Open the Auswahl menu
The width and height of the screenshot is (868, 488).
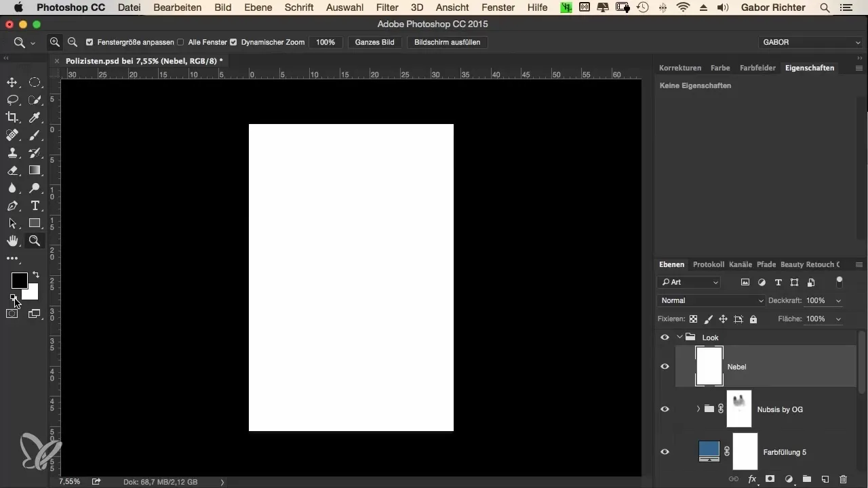[x=344, y=7]
